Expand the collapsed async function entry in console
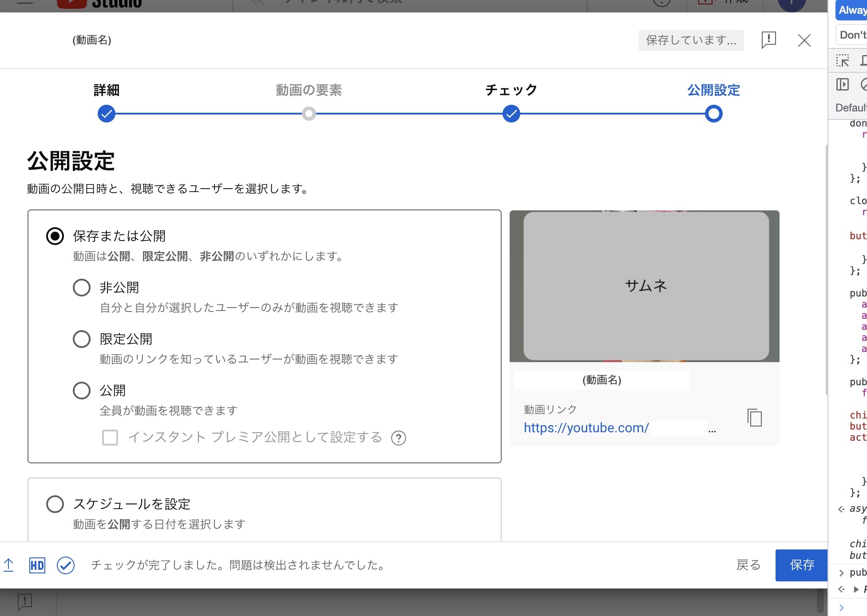This screenshot has width=867, height=616. click(841, 509)
